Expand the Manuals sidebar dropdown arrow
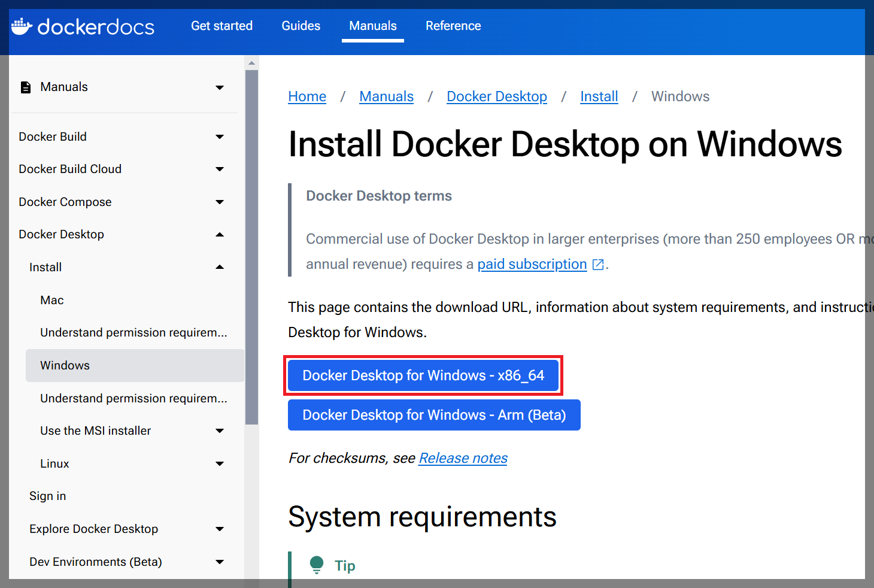This screenshot has width=874, height=588. tap(220, 87)
